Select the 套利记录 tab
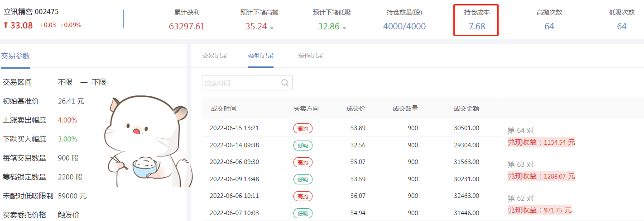This screenshot has width=644, height=221. pos(261,56)
